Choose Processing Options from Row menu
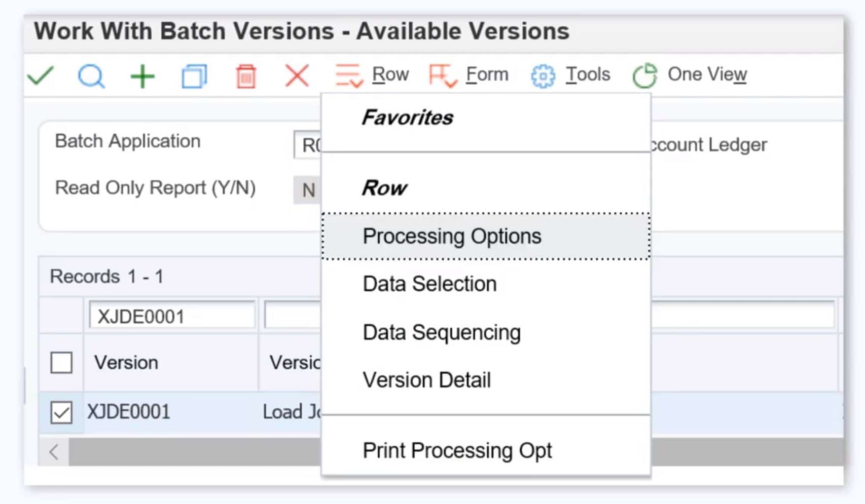Screen dimensions: 865x504 point(452,237)
